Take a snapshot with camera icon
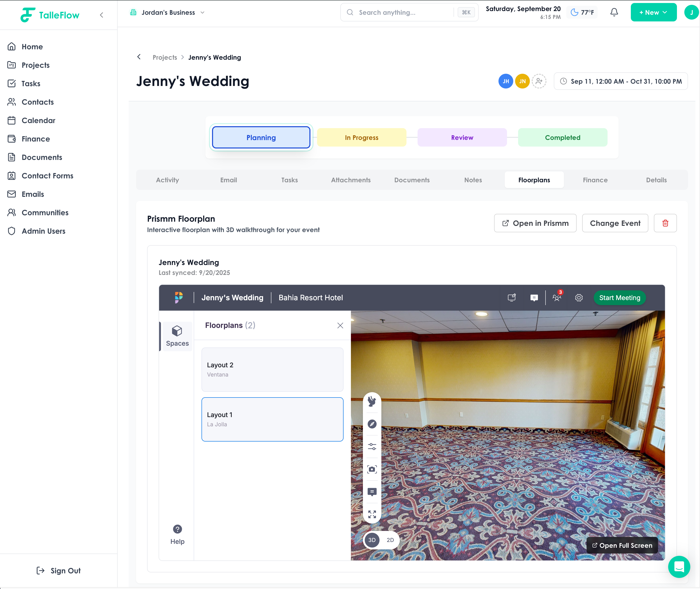700x589 pixels. (x=372, y=469)
